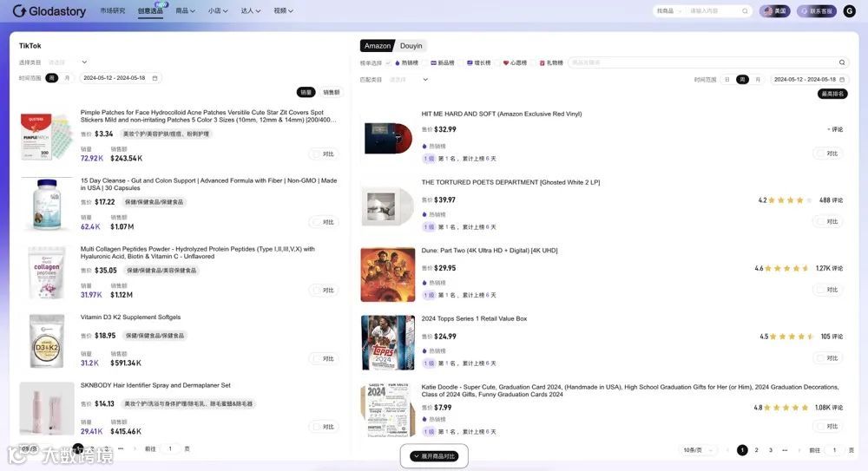Image resolution: width=868 pixels, height=471 pixels.
Task: Toggle 对比 for Multi Collagen Peptides Powder
Action: pyautogui.click(x=323, y=290)
